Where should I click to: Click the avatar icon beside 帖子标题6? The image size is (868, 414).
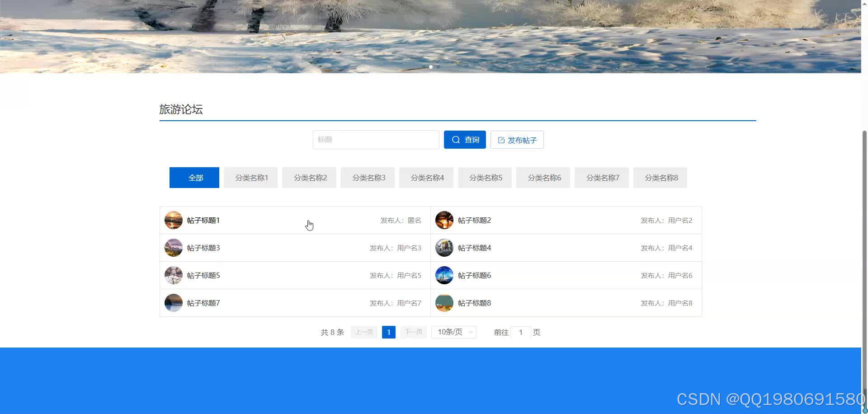coord(444,275)
